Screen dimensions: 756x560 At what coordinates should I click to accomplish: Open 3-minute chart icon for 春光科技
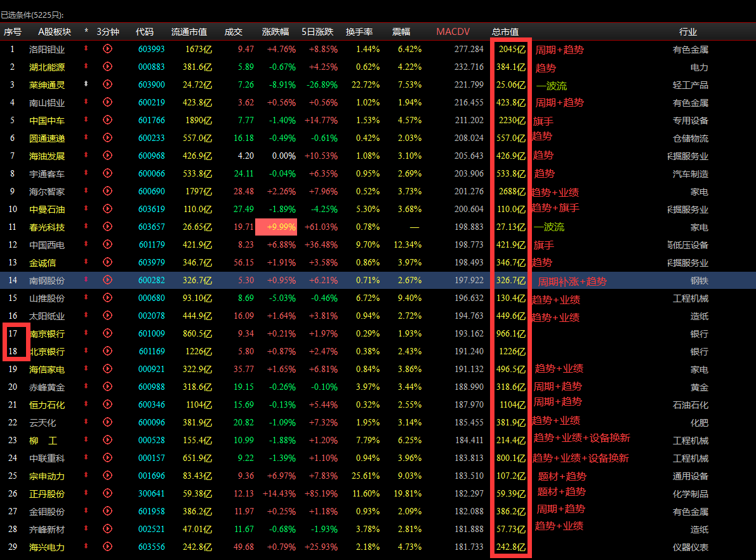pyautogui.click(x=107, y=227)
